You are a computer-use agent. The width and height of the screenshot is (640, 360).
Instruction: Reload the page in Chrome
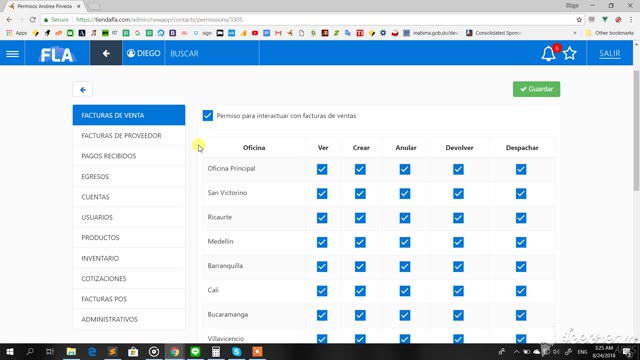point(33,20)
